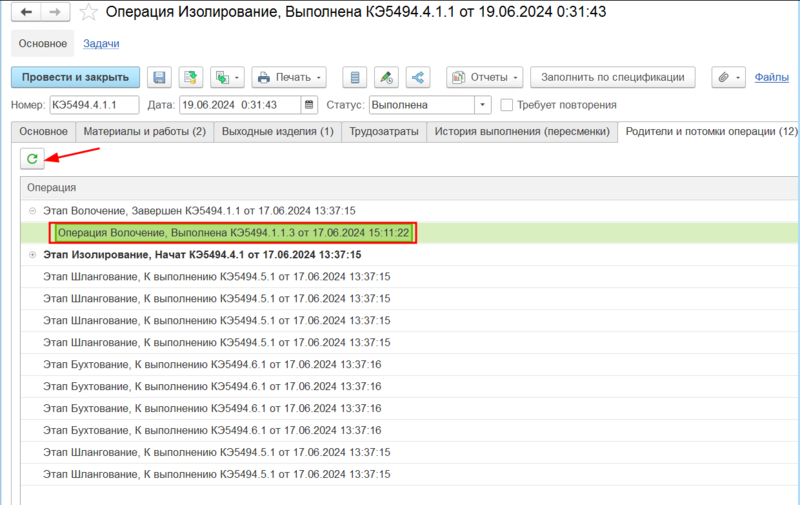Click the green refresh icon above the operations list

click(32, 159)
